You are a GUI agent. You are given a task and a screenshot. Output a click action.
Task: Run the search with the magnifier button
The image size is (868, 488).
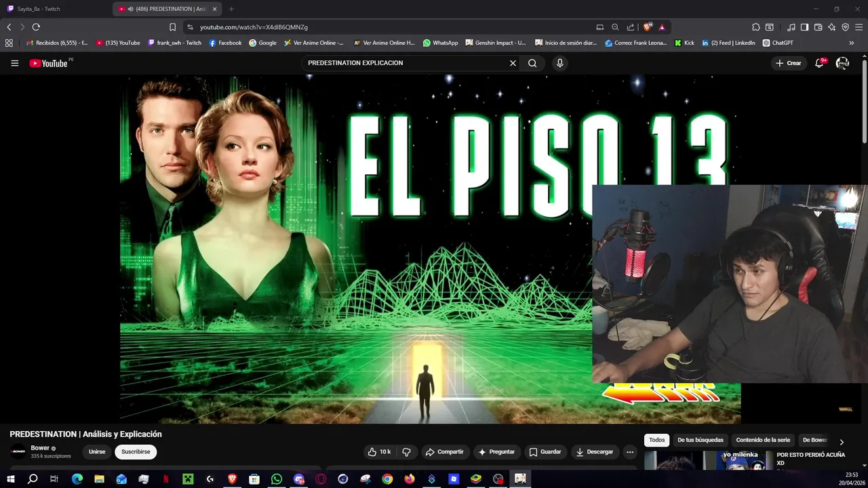532,63
